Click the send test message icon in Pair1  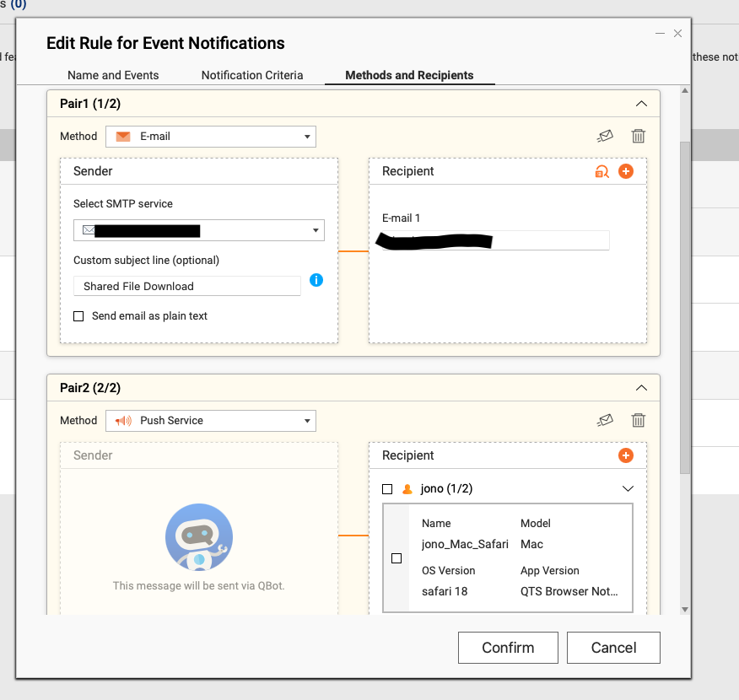point(605,136)
